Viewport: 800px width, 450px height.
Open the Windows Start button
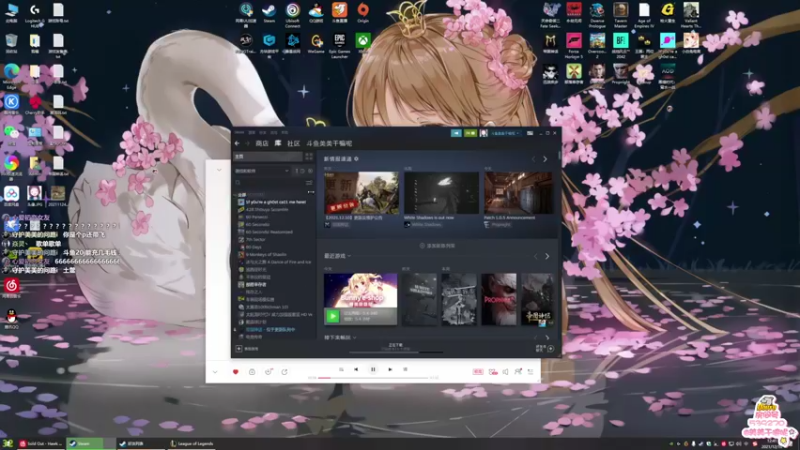7,443
